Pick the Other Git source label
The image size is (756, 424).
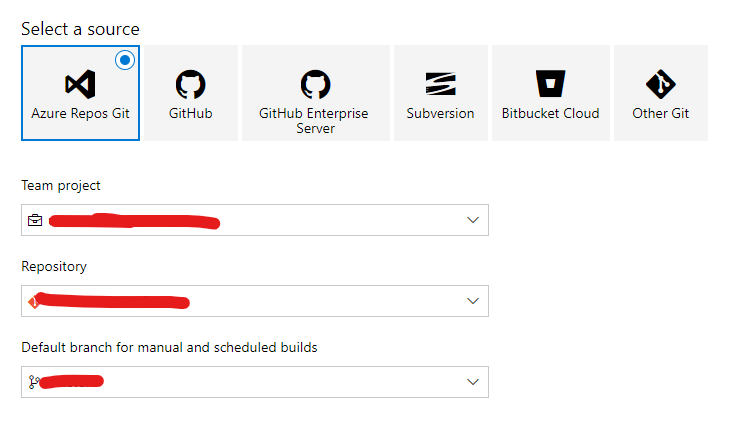[x=660, y=114]
